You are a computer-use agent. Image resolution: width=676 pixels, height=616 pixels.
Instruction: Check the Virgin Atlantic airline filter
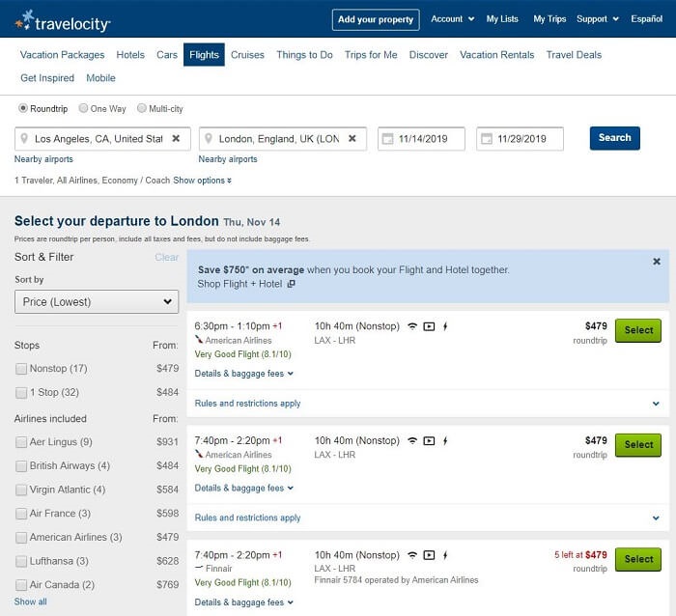pyautogui.click(x=21, y=490)
